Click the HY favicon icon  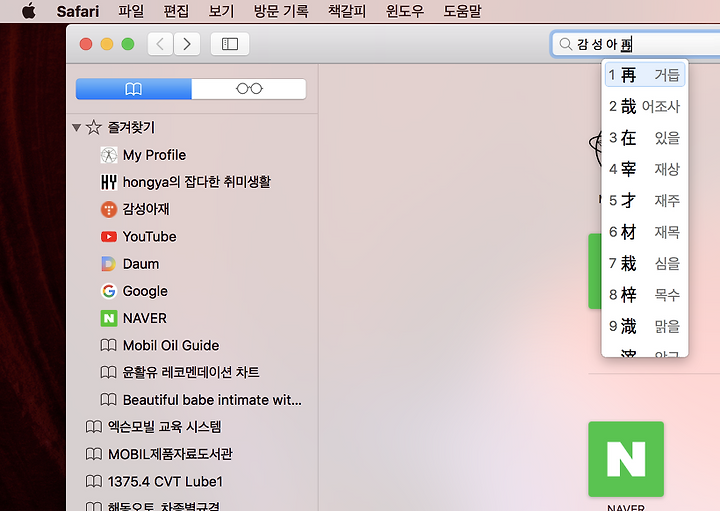(x=109, y=182)
